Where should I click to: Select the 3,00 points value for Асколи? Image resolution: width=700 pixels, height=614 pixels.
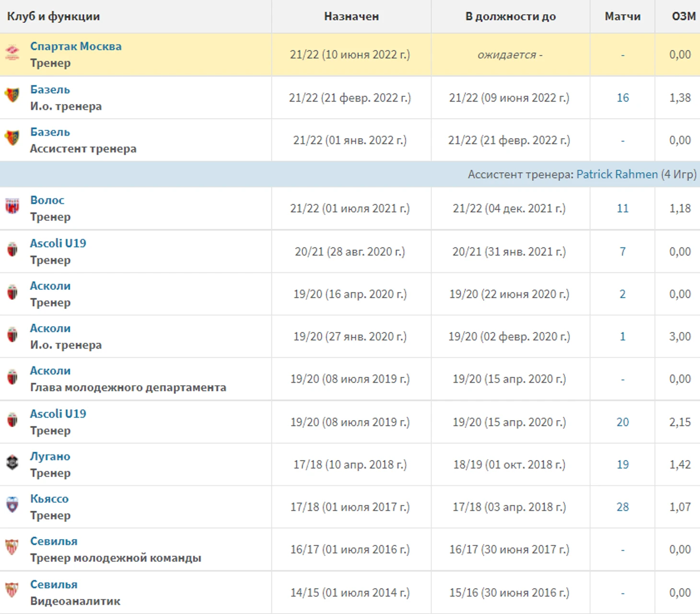(680, 337)
